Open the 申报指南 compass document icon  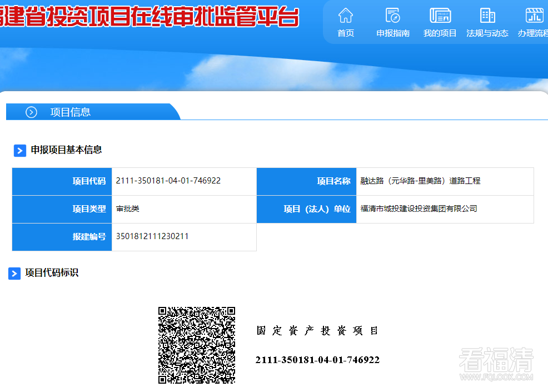pyautogui.click(x=393, y=16)
